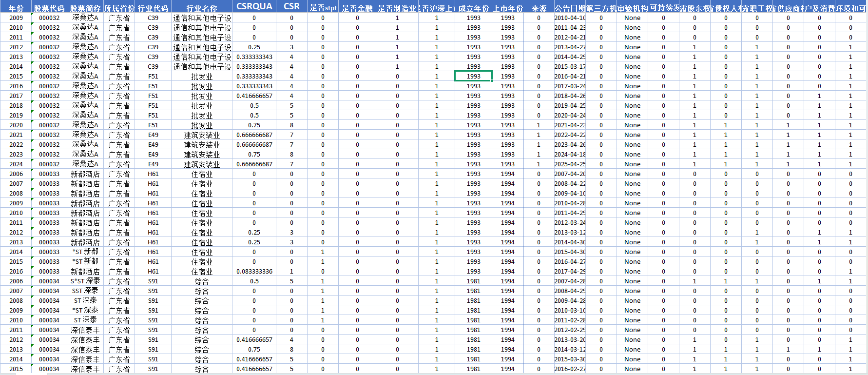The width and height of the screenshot is (868, 375).
Task: Select *ST新都 in the 2014 row
Action: (x=85, y=252)
